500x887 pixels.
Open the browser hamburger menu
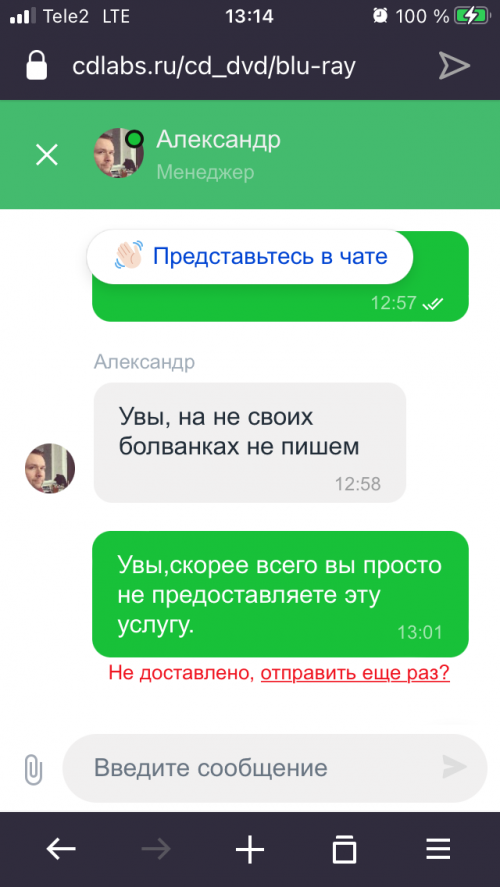click(x=438, y=850)
